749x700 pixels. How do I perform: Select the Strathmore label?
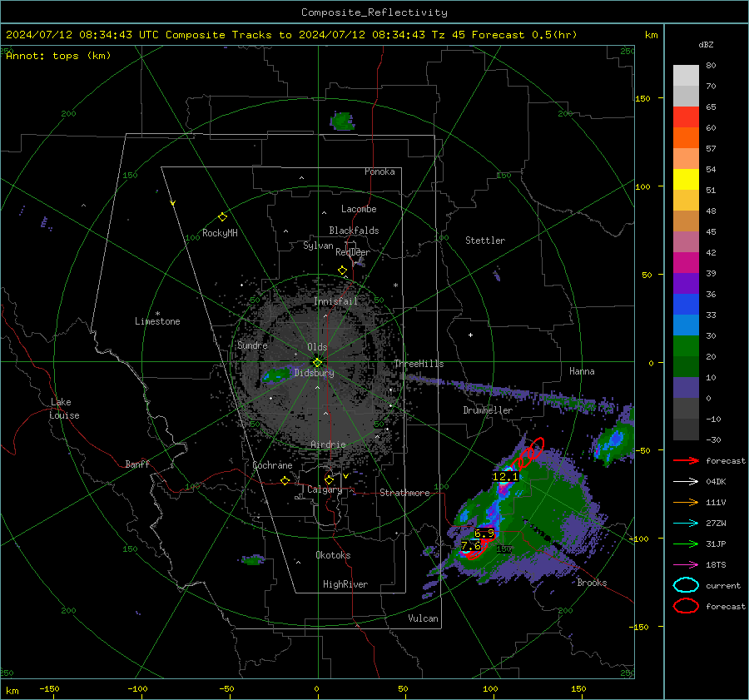tap(404, 493)
